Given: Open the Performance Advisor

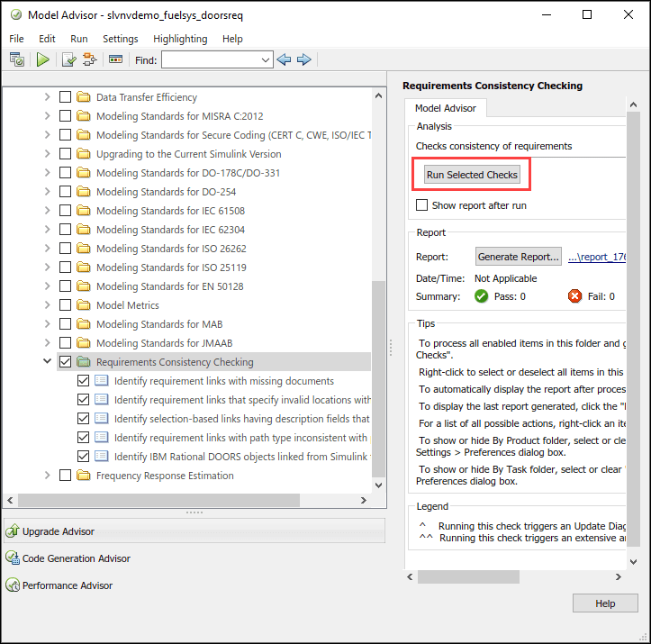Looking at the screenshot, I should 67,585.
